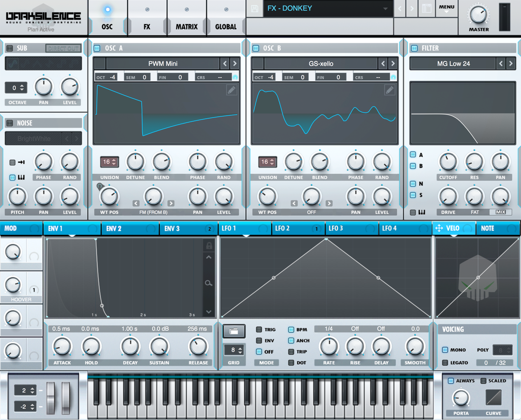Select next OSC A wavetable
Screen dimensions: 521x420
235,64
